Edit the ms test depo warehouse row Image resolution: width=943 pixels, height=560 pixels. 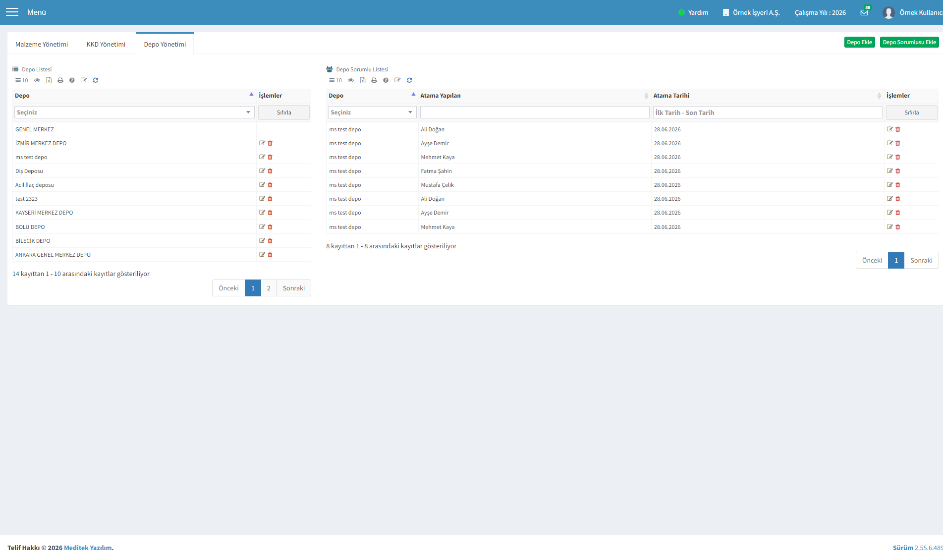click(x=262, y=157)
